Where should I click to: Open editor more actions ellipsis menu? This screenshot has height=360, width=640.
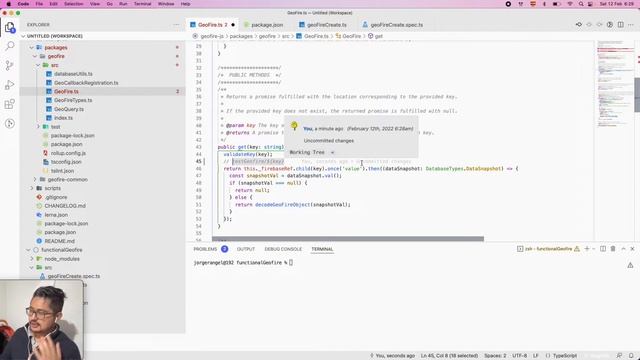(x=631, y=25)
